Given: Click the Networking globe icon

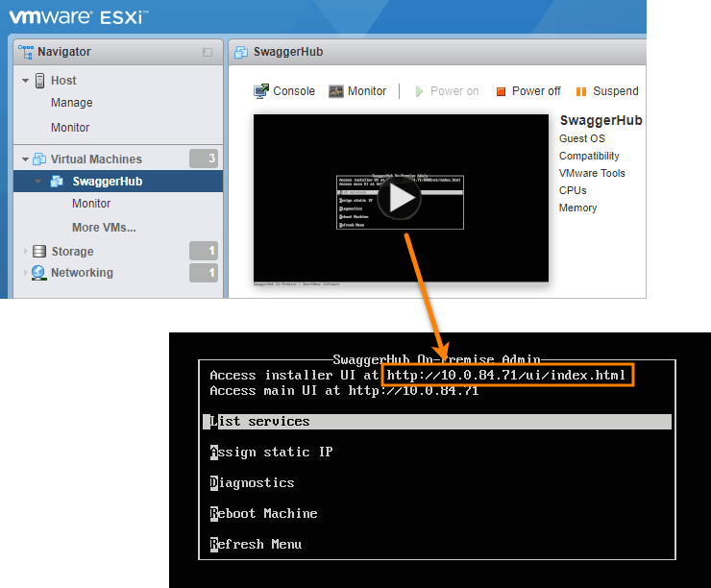Looking at the screenshot, I should (x=39, y=273).
